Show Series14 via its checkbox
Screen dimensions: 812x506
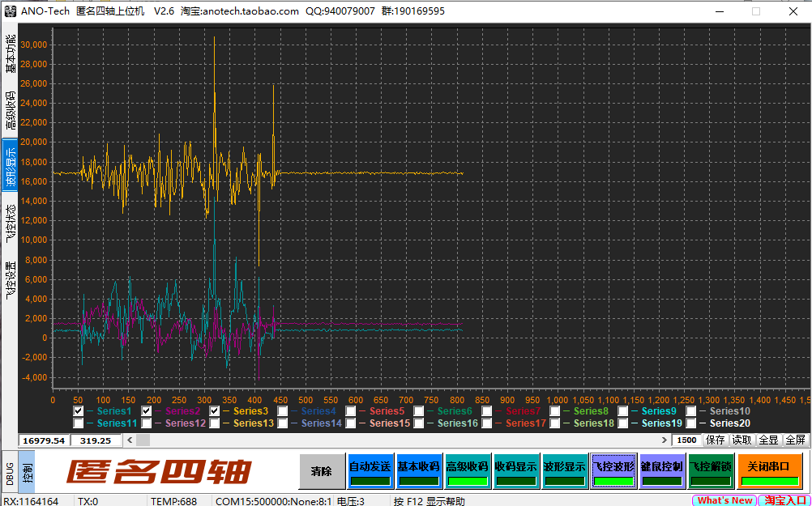point(282,423)
